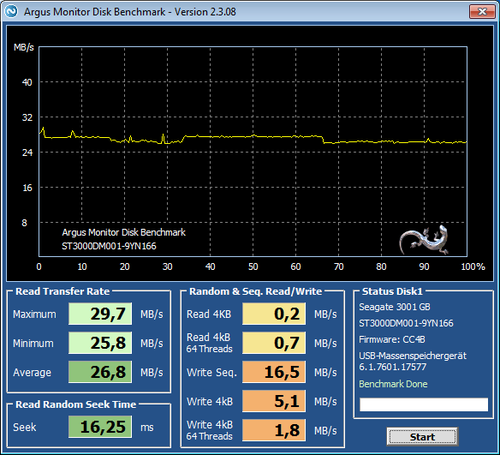Viewport: 500px width, 455px height.
Task: Click the Argus Monitor title bar icon
Action: (11, 11)
